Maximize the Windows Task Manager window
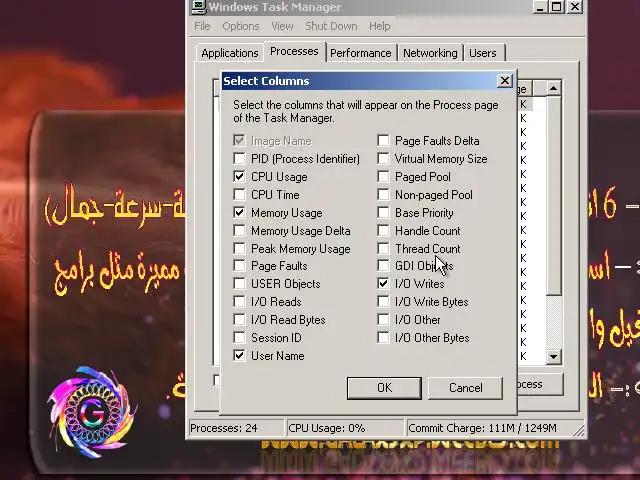The width and height of the screenshot is (640, 480). point(557,7)
